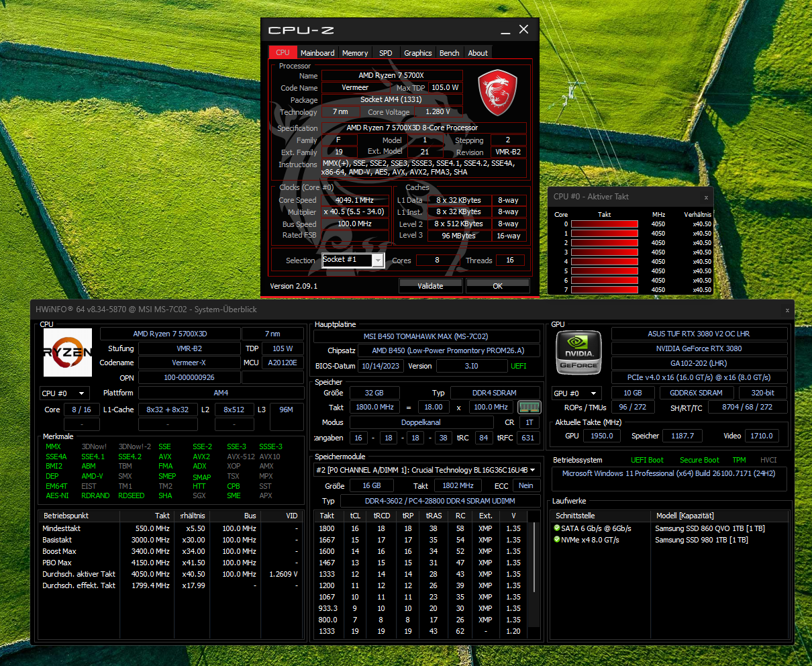Open the Bench tab
The image size is (812, 666).
tap(450, 52)
